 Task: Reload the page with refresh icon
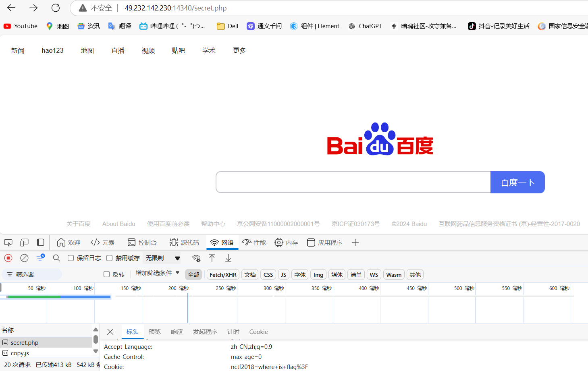56,8
